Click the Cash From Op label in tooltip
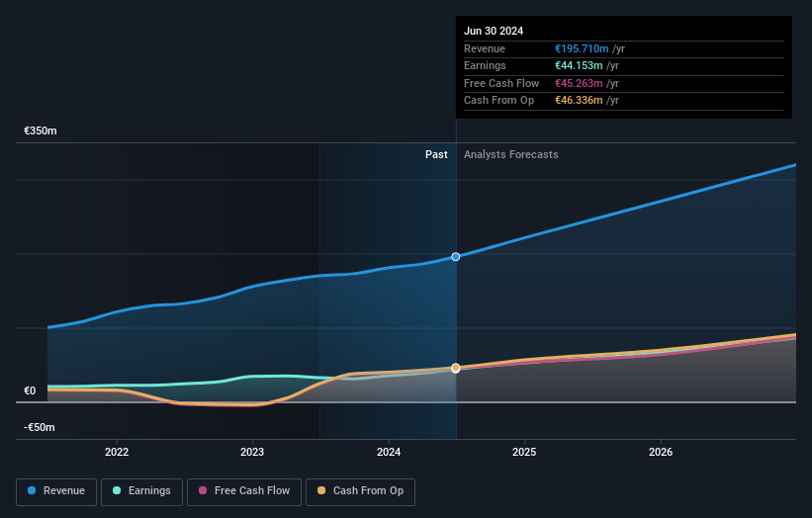Viewport: 812px width, 518px height. click(x=498, y=101)
